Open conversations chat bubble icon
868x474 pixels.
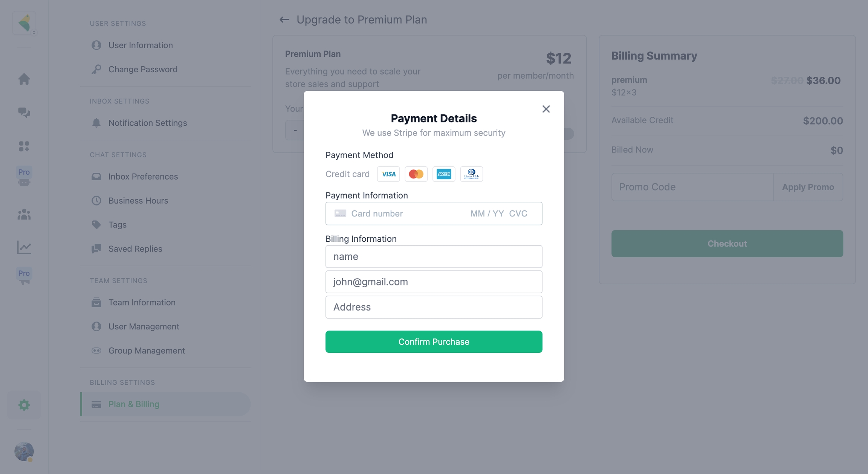[x=24, y=113]
